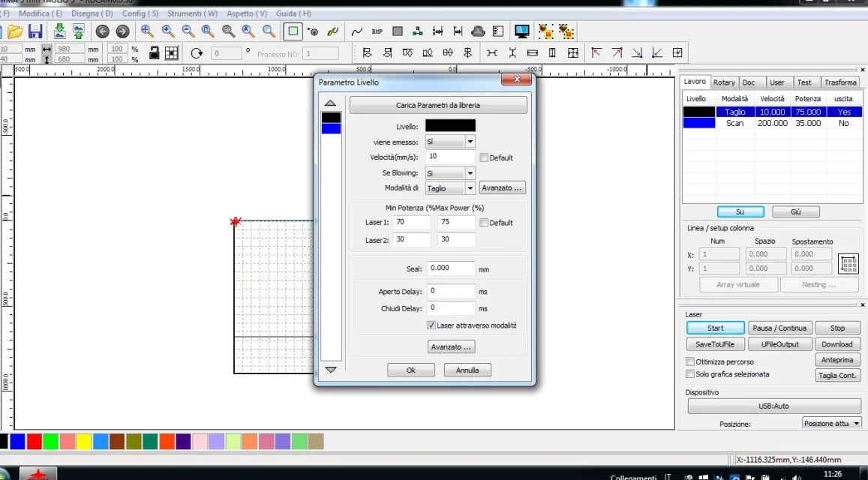868x480 pixels.
Task: Click the first align flag icon
Action: click(x=366, y=52)
